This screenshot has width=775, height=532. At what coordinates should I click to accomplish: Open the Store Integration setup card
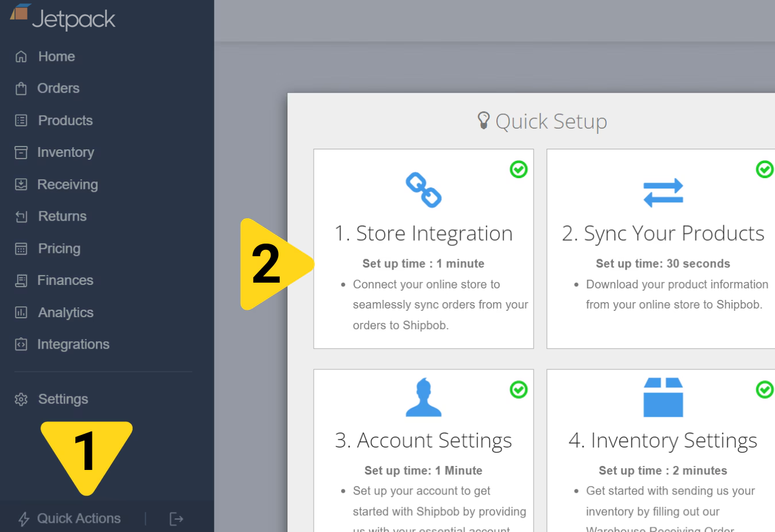click(423, 249)
